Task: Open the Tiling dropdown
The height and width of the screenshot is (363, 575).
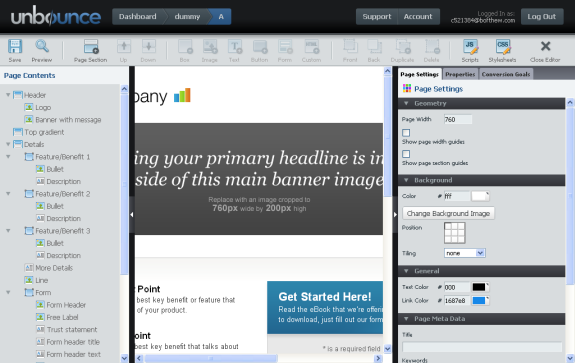Action: pos(465,253)
